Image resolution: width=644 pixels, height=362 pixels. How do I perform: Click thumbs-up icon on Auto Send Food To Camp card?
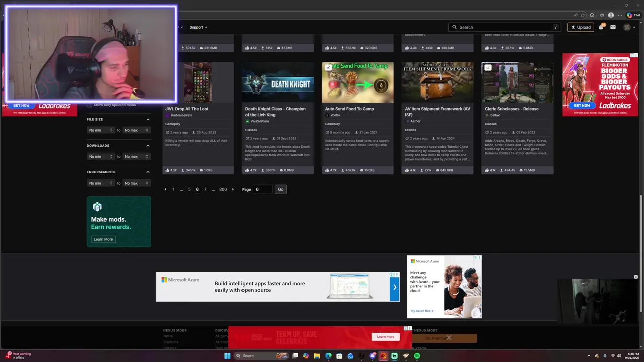pyautogui.click(x=328, y=170)
